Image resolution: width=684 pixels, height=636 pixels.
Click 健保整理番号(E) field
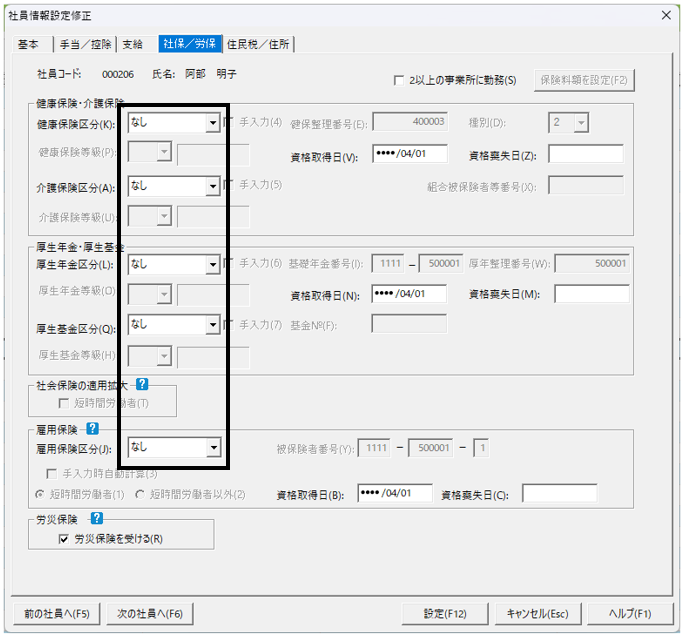pyautogui.click(x=410, y=122)
